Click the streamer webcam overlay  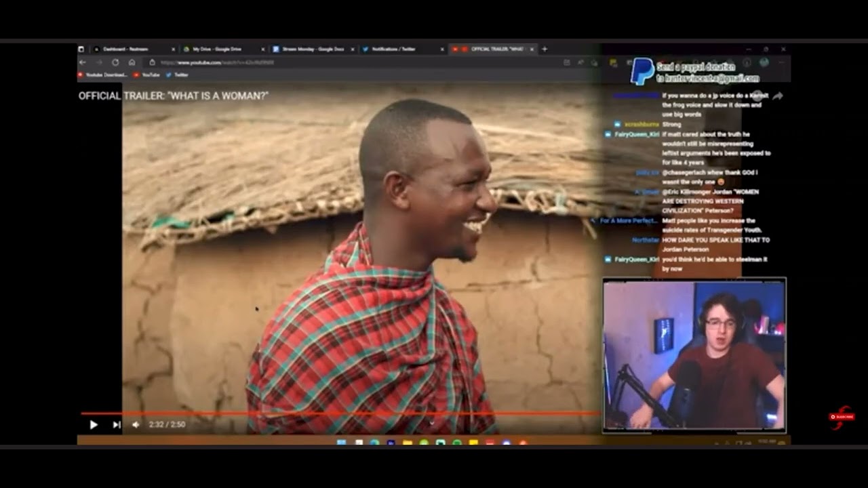[694, 355]
